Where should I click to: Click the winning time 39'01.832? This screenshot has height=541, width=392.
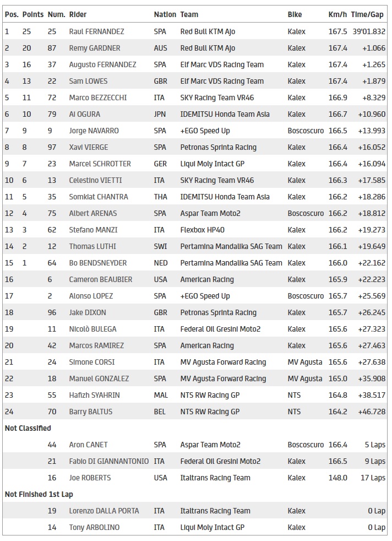(368, 31)
